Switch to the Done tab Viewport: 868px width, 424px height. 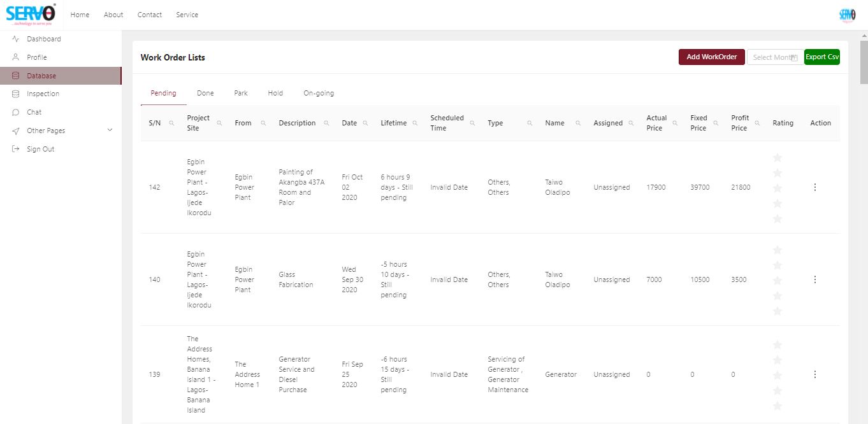coord(205,93)
